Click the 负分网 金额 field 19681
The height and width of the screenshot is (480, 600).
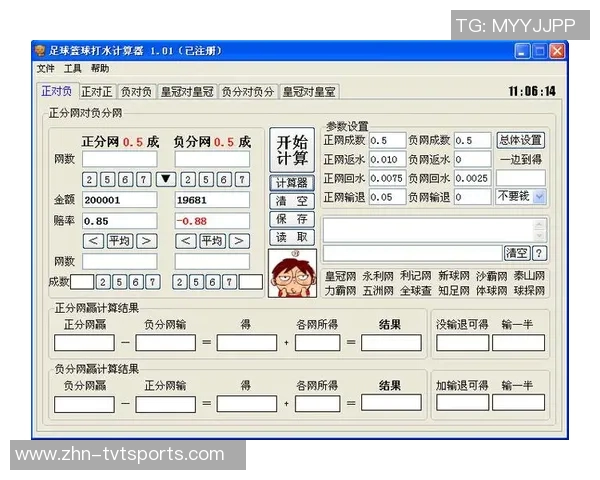[212, 200]
